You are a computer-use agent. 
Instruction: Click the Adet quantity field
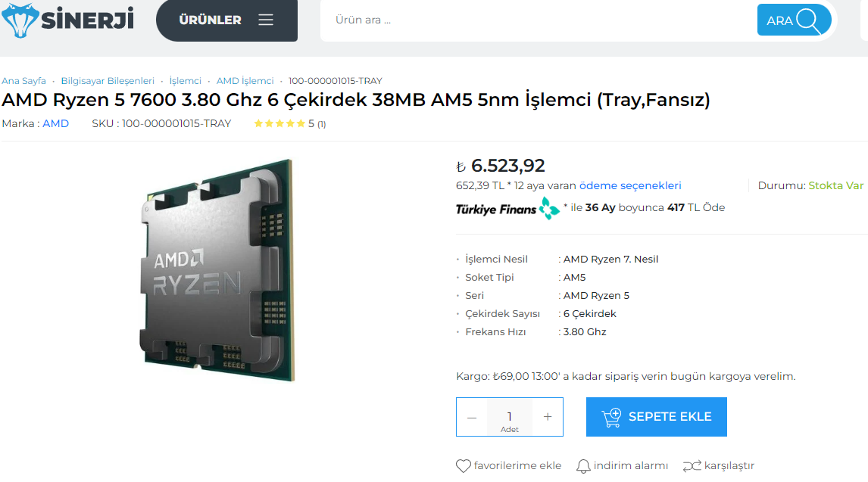coord(509,418)
